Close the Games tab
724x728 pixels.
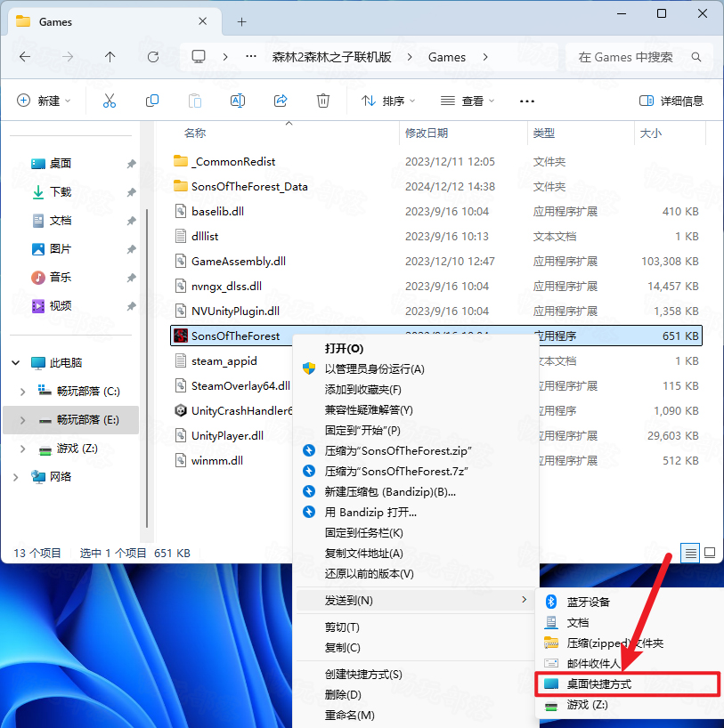click(x=203, y=21)
